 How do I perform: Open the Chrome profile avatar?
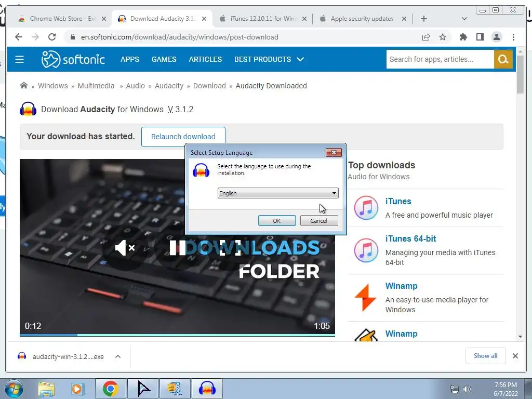click(496, 37)
